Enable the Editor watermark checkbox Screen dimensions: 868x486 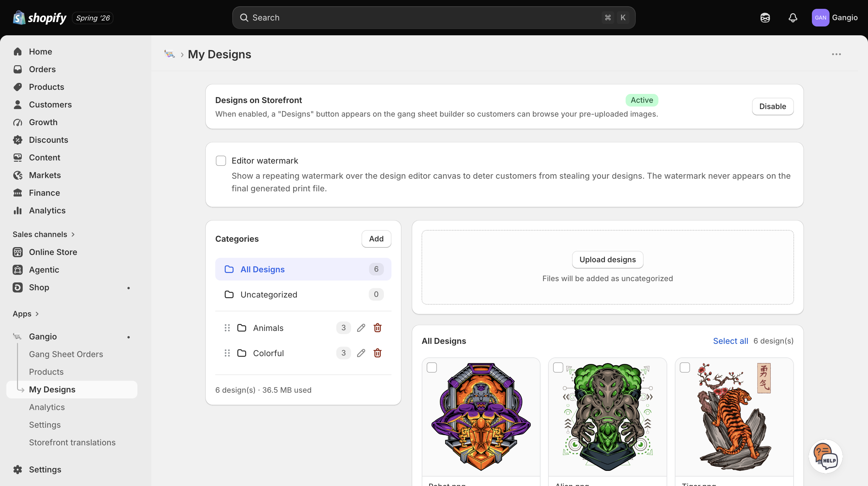[221, 161]
